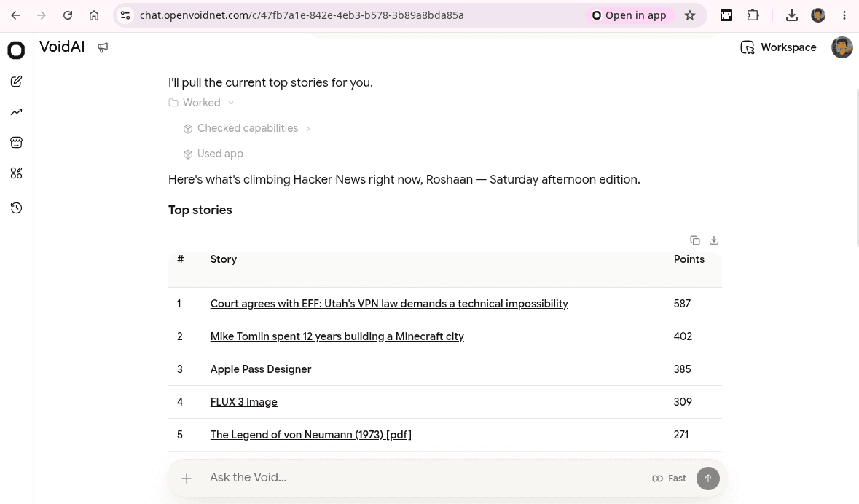The image size is (859, 504).
Task: Click the browser forward arrow
Action: click(x=42, y=15)
